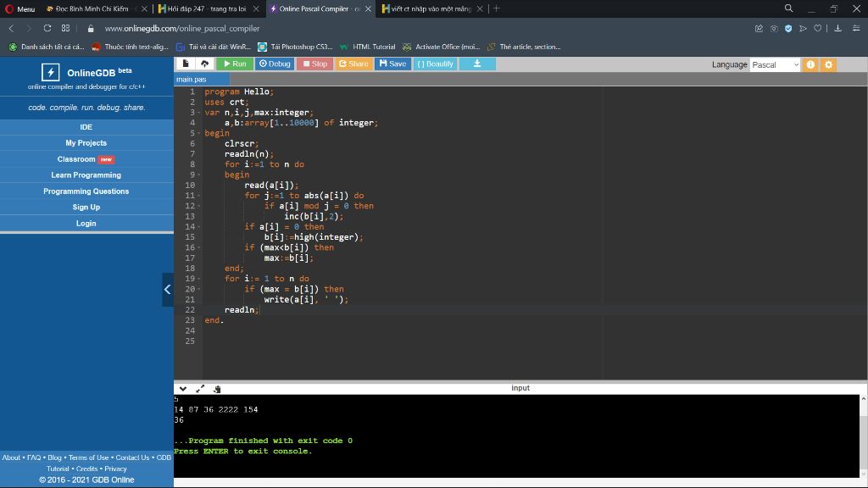
Task: Switch to the Hỏi đáp 247 tab
Action: 206,8
